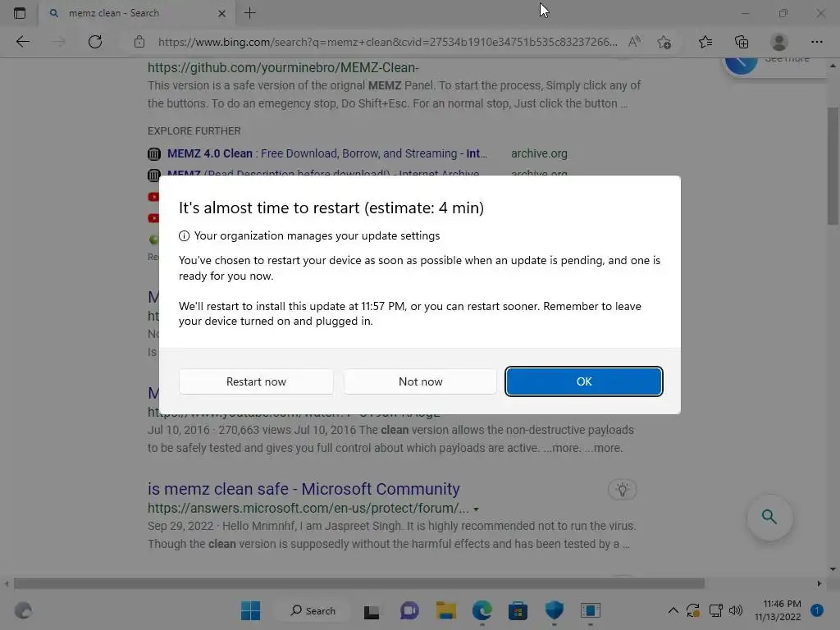Refresh the Bing search page
Screen dimensions: 840x630
pyautogui.click(x=95, y=42)
